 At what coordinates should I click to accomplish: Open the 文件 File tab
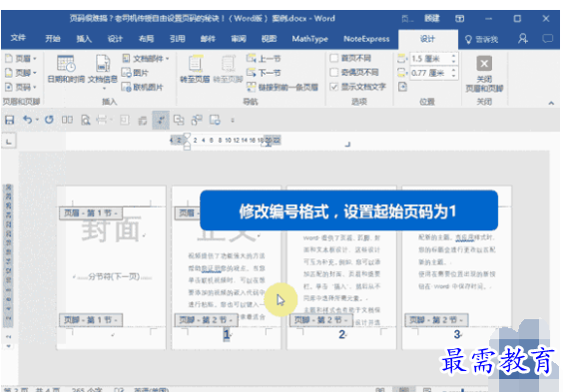[x=18, y=38]
